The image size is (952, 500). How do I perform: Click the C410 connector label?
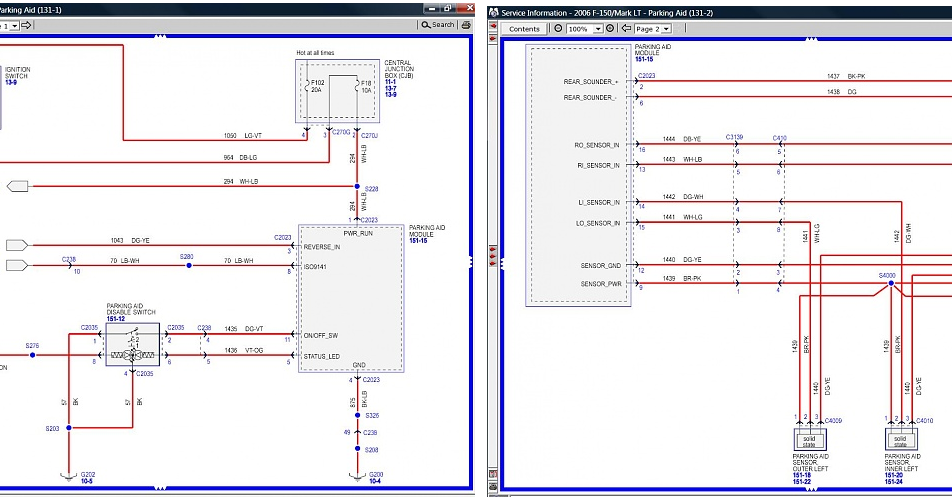780,138
